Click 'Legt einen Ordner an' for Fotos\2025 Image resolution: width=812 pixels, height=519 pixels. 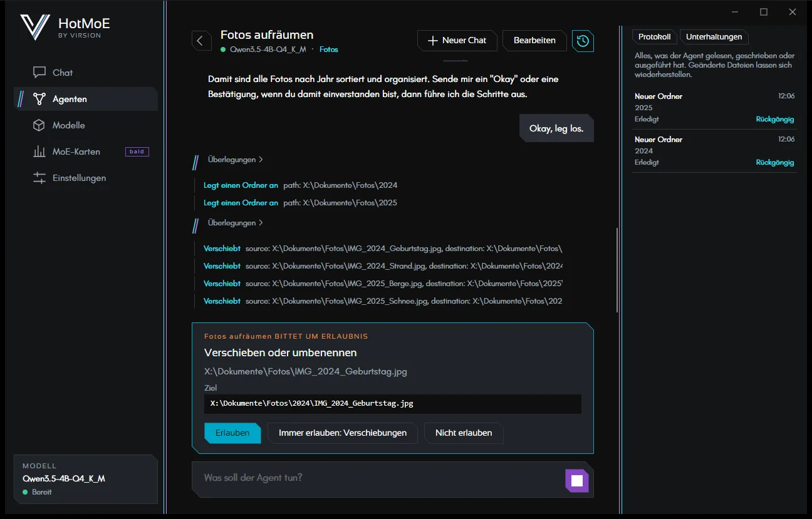[x=241, y=203]
